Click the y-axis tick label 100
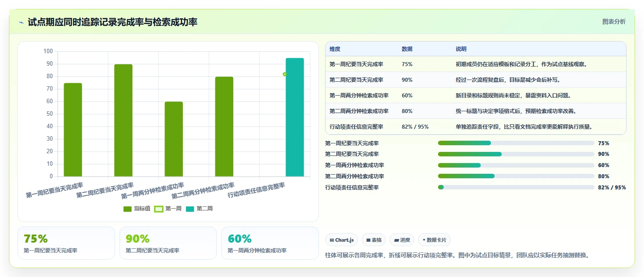Viewport: 644px width, 277px height. 48,51
